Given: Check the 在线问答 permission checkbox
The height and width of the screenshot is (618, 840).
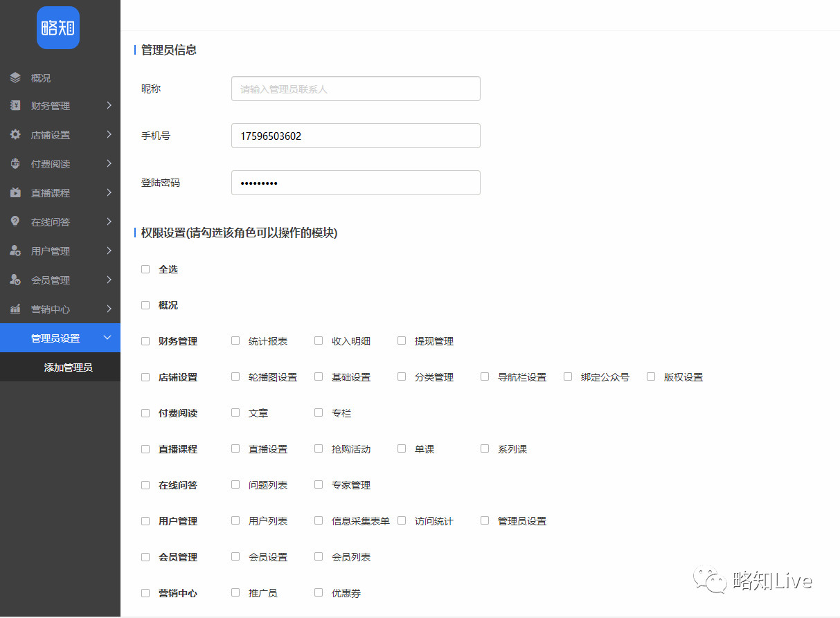Looking at the screenshot, I should tap(145, 484).
